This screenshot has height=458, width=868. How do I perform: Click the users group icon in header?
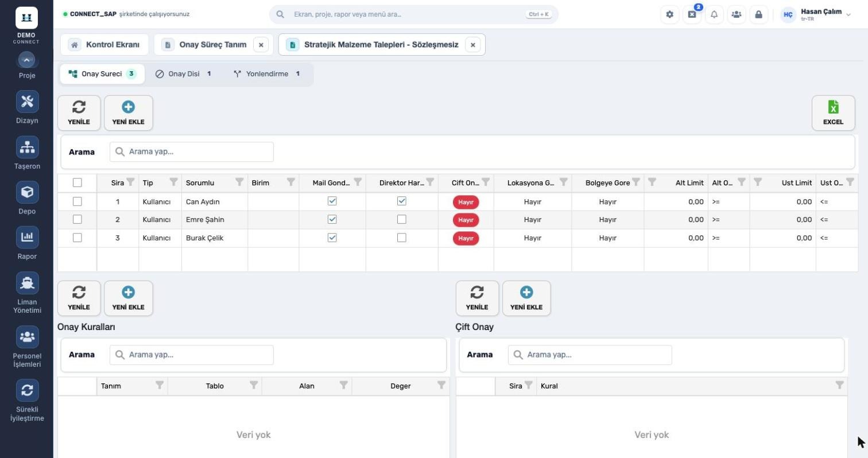click(x=737, y=14)
